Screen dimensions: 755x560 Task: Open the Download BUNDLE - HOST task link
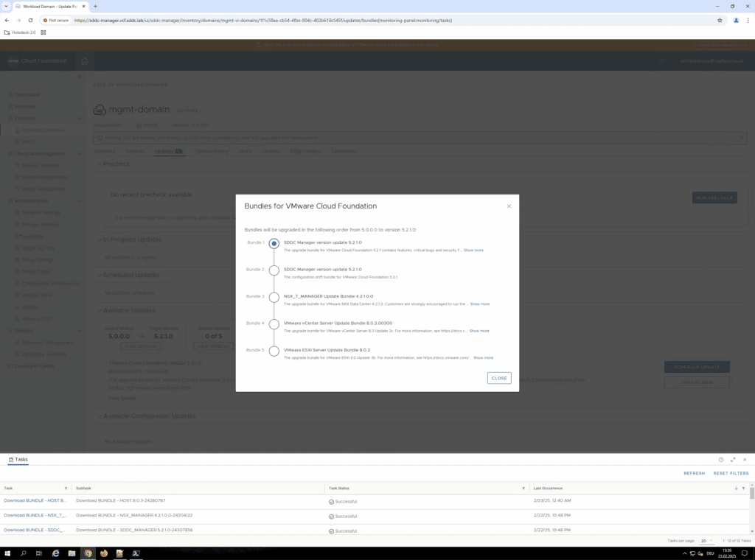click(x=35, y=500)
